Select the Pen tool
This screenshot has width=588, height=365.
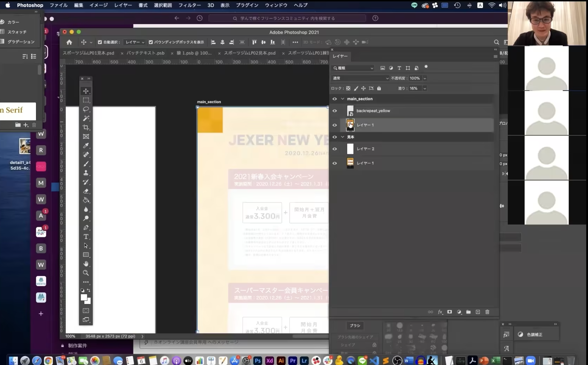[86, 227]
